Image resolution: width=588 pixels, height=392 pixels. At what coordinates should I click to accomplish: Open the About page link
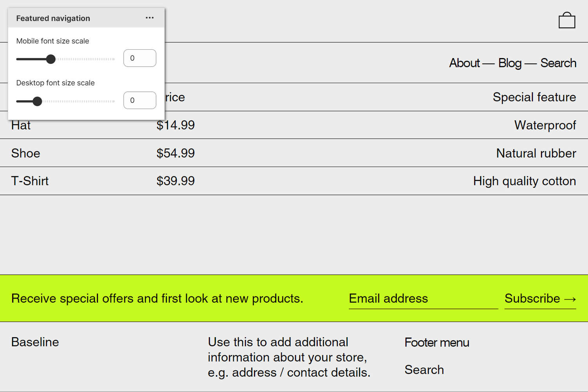pos(465,63)
